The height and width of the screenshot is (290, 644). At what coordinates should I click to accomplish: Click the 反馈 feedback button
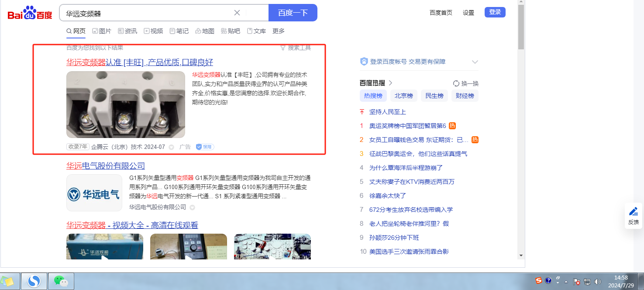pos(634,216)
